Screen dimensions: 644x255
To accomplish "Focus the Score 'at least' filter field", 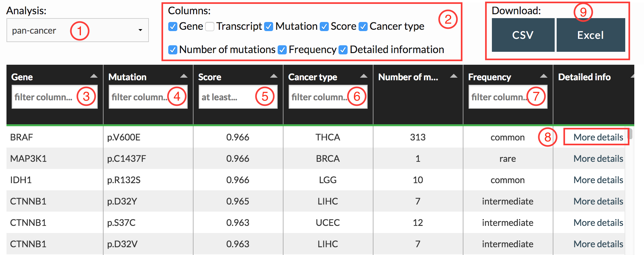I will pyautogui.click(x=238, y=97).
